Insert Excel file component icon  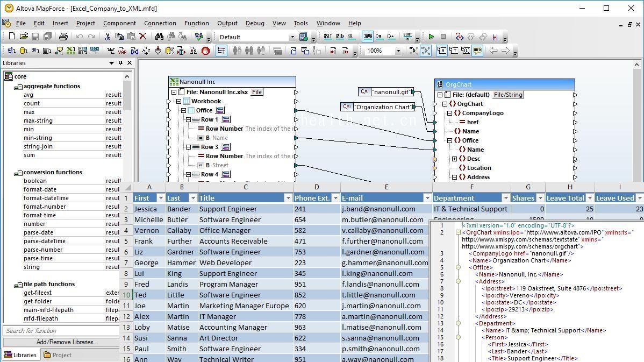click(x=71, y=51)
